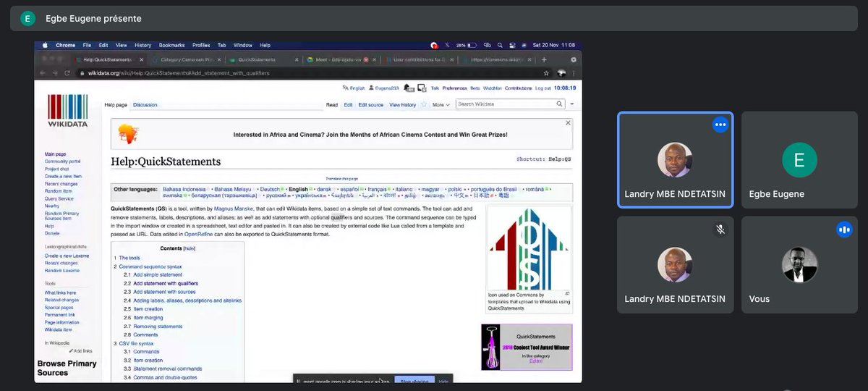Click the QuickStatements QS logo image
The image size is (868, 391).
click(529, 248)
